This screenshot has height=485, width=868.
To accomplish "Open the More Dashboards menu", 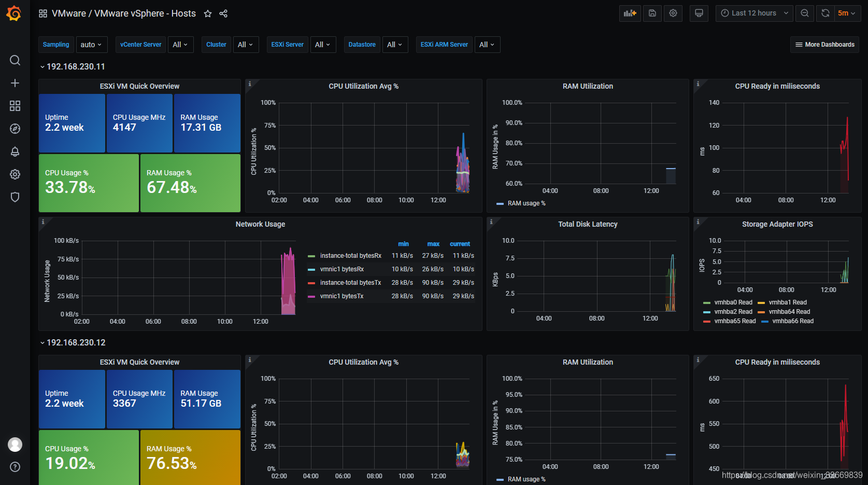I will pyautogui.click(x=825, y=45).
